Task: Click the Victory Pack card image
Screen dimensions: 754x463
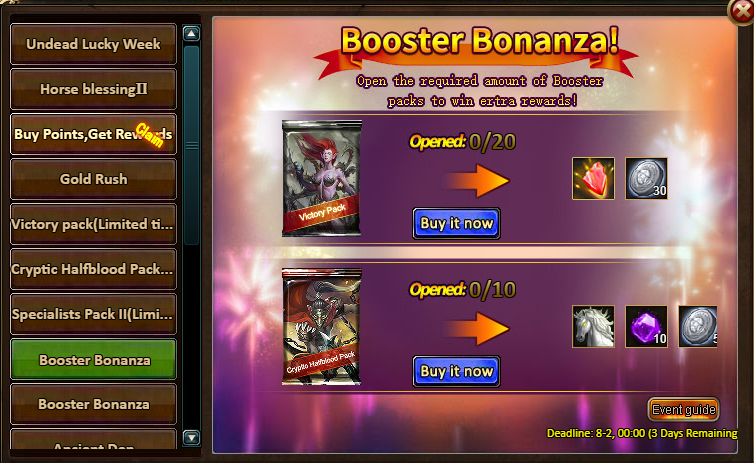Action: coord(322,178)
